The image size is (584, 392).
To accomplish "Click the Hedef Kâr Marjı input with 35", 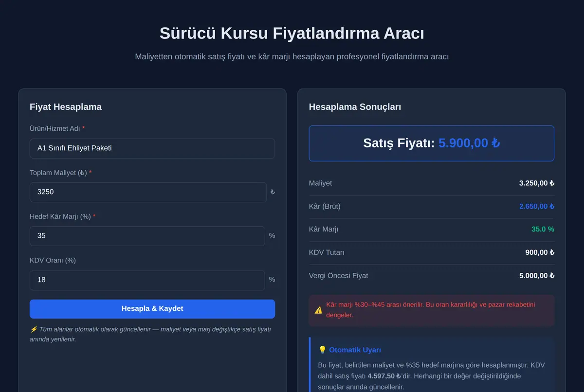I will [x=147, y=236].
